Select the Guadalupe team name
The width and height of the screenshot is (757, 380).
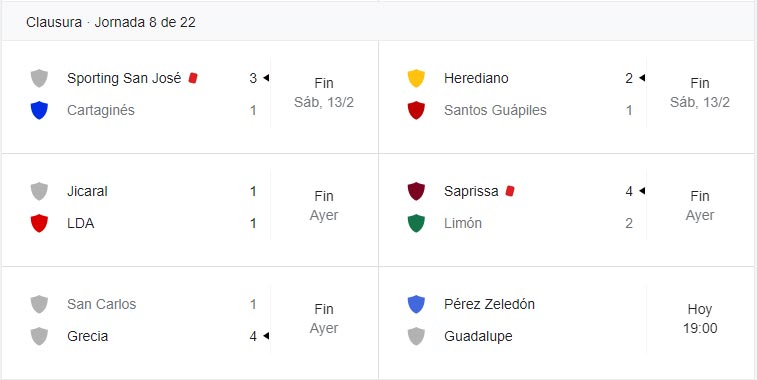click(x=478, y=336)
